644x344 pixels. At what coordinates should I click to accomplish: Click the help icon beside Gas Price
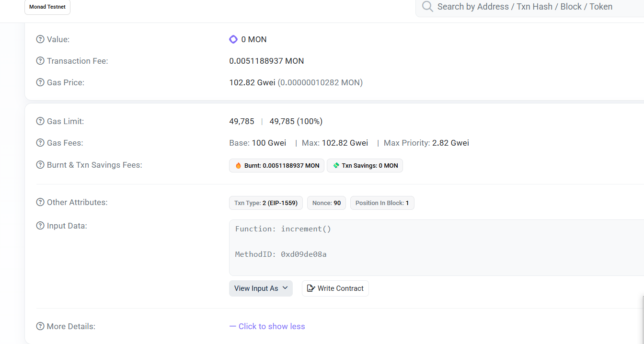[x=40, y=82]
